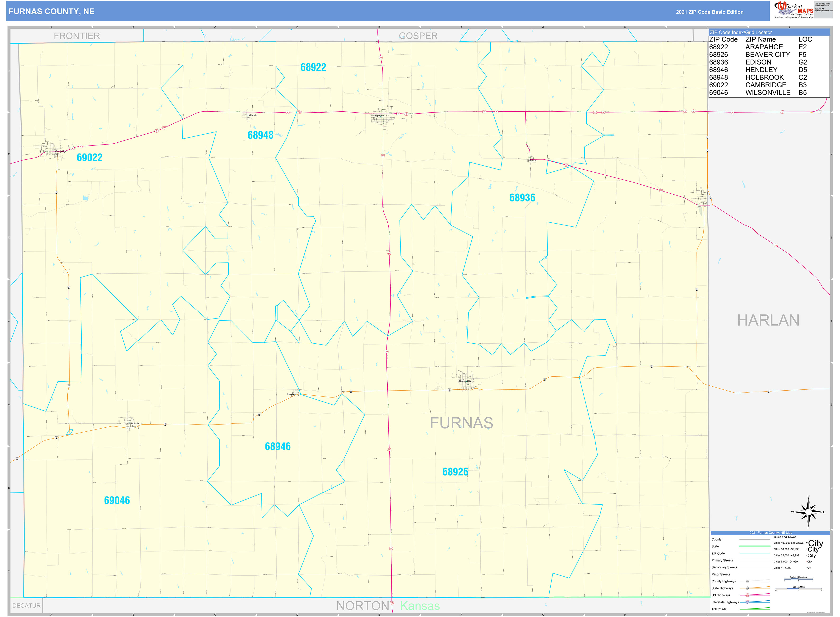The width and height of the screenshot is (840, 617).
Task: Click the Scale in Miles bar
Action: click(x=799, y=589)
